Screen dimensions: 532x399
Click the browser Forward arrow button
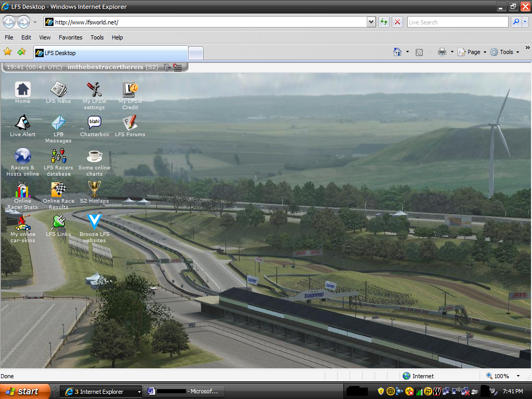(23, 22)
